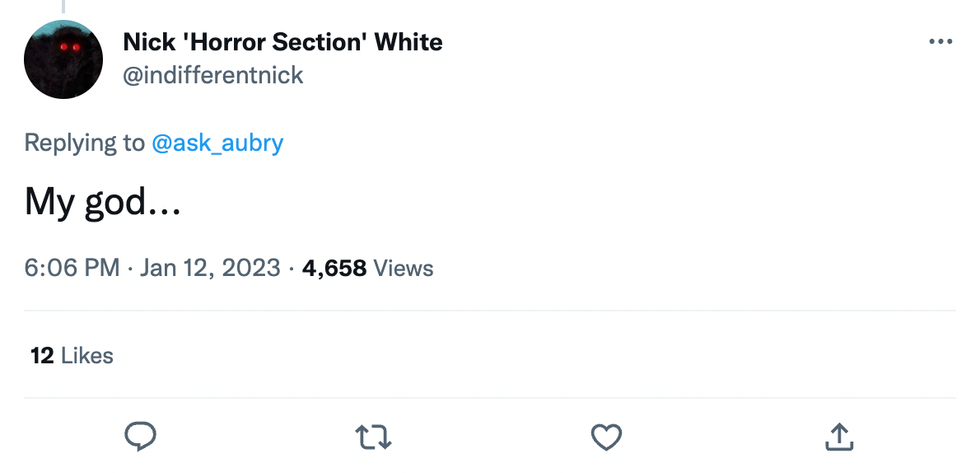
Task: Click the "Replying to" text
Action: 84,143
